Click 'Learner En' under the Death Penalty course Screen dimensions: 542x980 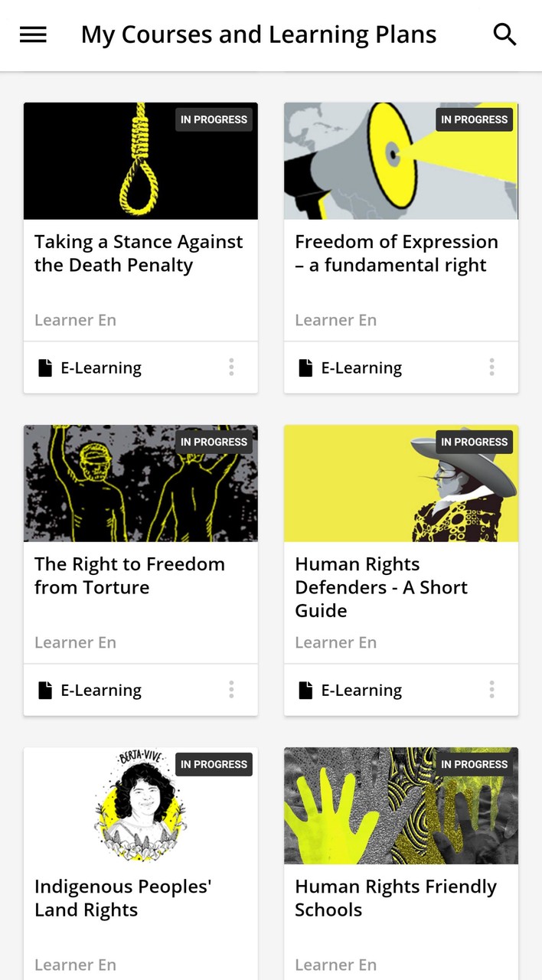click(x=75, y=320)
